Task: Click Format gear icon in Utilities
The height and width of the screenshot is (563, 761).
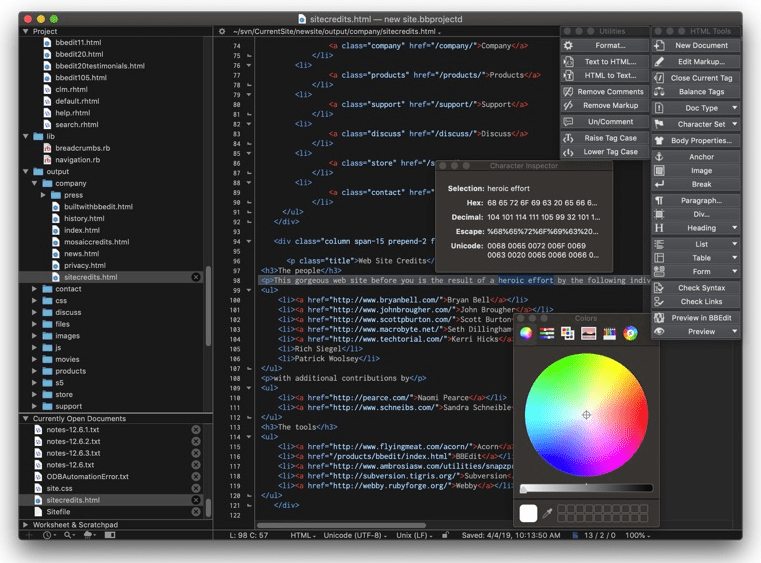Action: coord(568,45)
